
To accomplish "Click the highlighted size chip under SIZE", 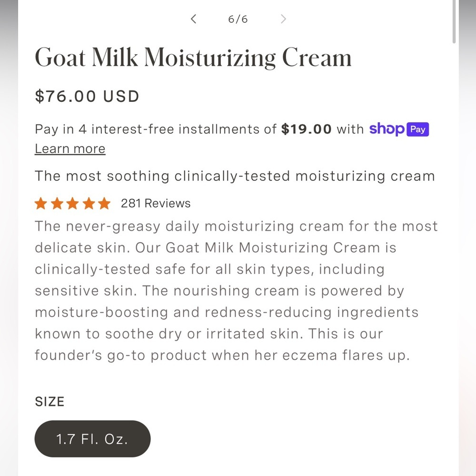I will [92, 439].
